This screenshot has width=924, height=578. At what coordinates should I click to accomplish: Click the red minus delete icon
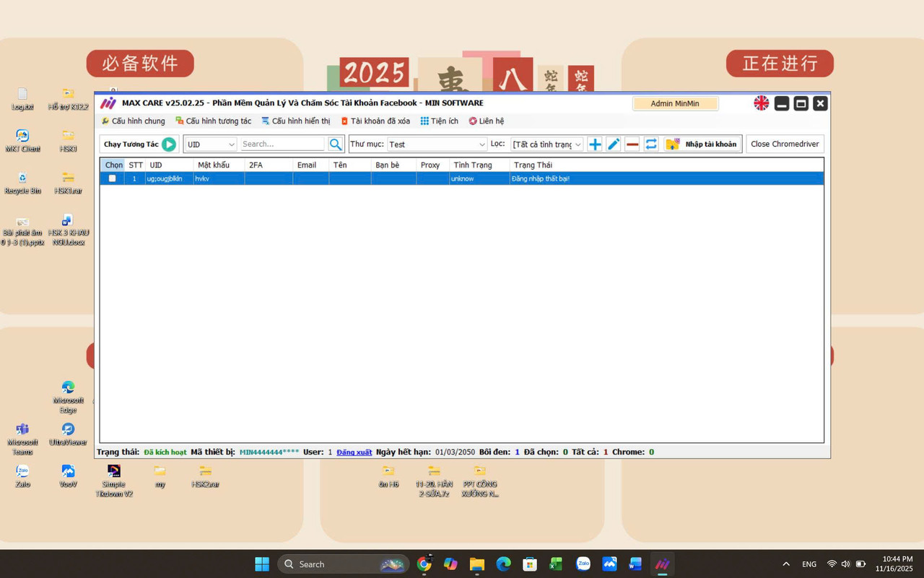point(632,144)
